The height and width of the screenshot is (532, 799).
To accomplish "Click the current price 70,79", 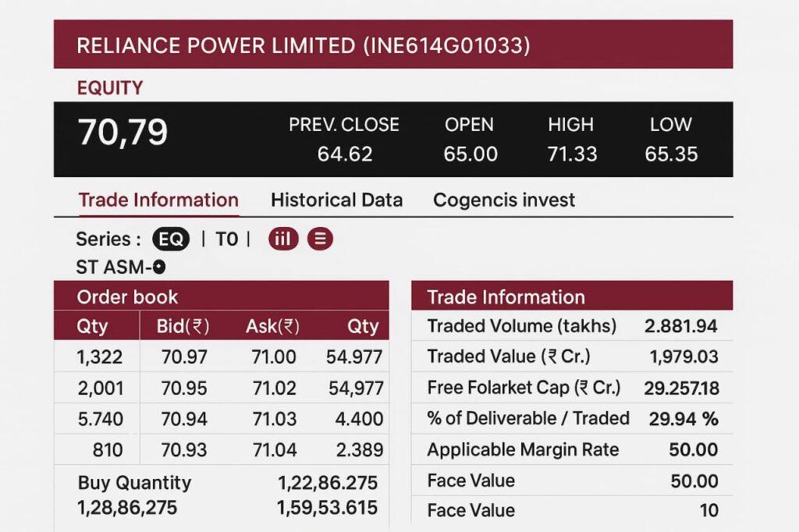I will click(123, 133).
